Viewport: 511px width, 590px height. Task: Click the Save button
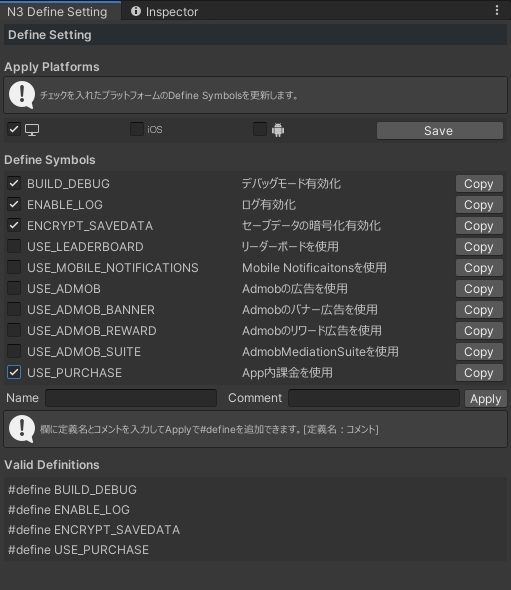point(440,131)
